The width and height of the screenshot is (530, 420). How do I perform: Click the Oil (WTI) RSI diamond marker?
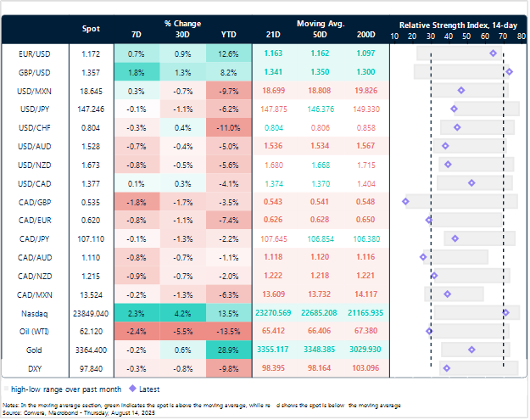(429, 331)
